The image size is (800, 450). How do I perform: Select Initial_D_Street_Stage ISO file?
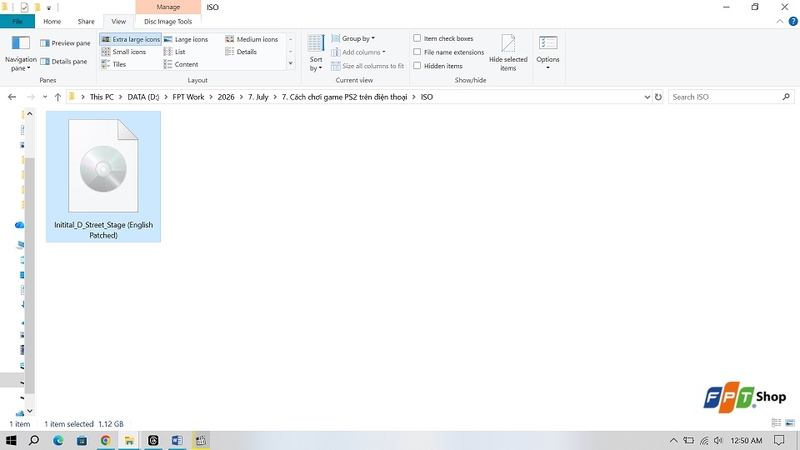pyautogui.click(x=104, y=177)
